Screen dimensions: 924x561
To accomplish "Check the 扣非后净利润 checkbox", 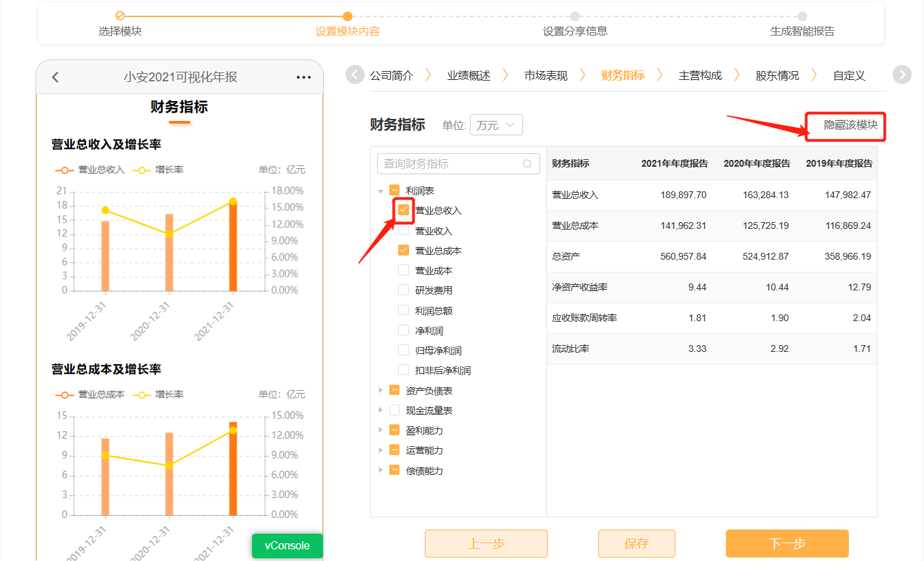I will coord(404,370).
